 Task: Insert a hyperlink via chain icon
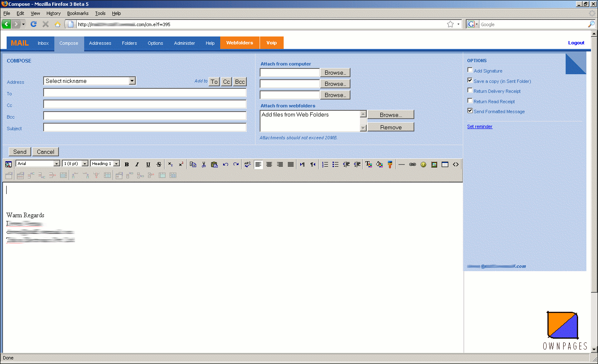coord(413,165)
